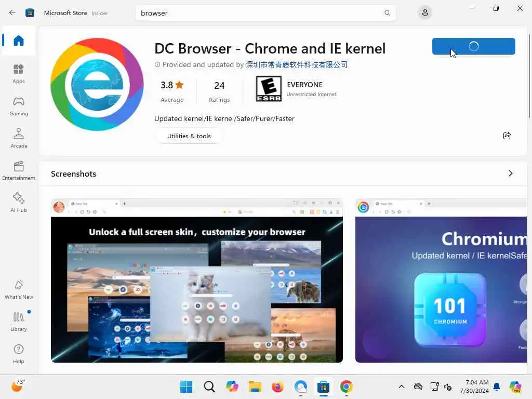Screen dimensions: 532x399
Task: Click the cloud sync off tray icon
Action: [x=418, y=387]
